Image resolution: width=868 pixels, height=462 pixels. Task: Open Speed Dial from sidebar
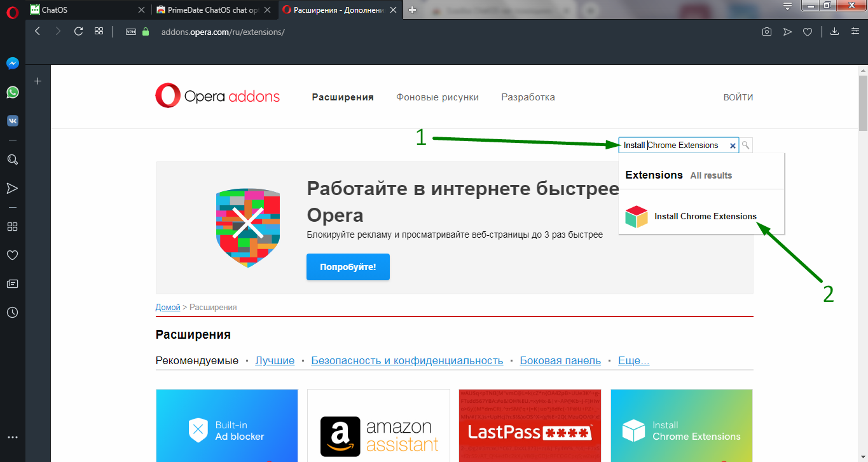point(12,226)
